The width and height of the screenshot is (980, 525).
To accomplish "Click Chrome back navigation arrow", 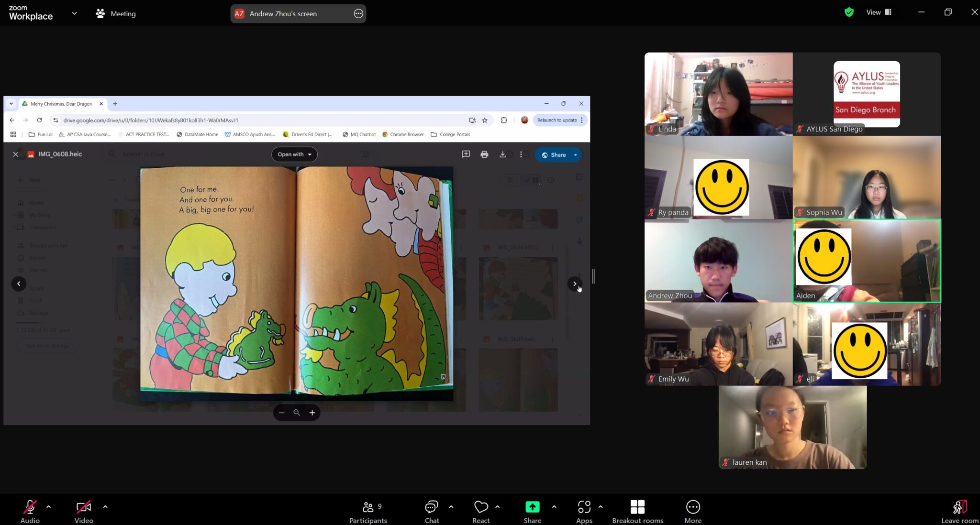I will click(12, 120).
